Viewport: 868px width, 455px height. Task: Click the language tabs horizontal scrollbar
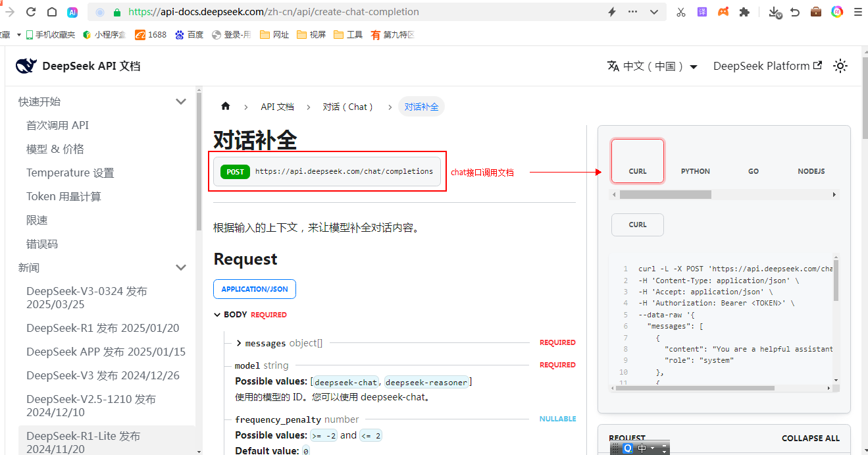pos(665,195)
